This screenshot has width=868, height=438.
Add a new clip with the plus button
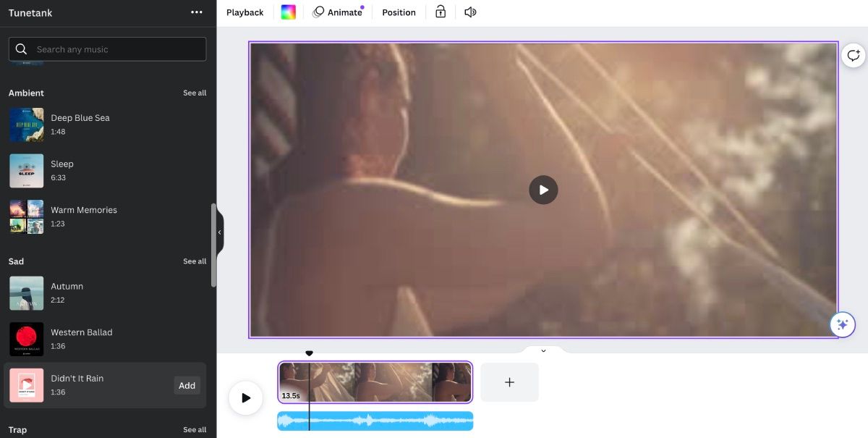pyautogui.click(x=509, y=382)
